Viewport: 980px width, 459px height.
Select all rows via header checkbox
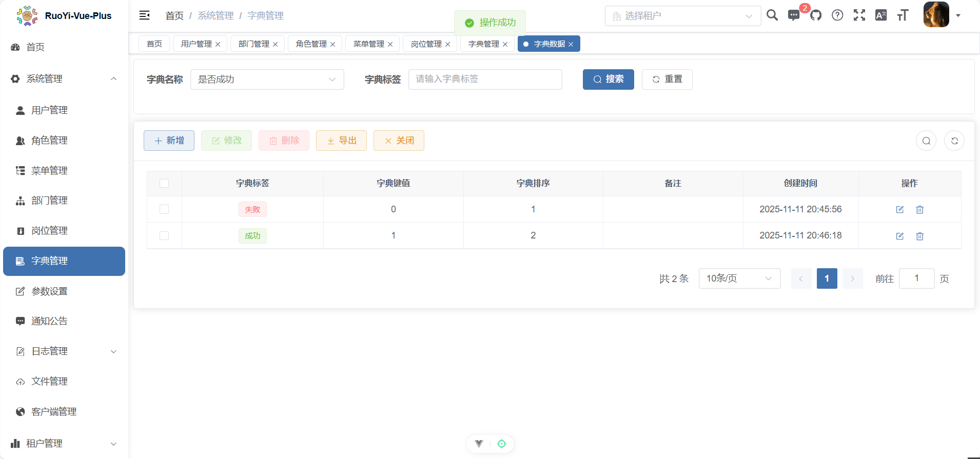(x=164, y=184)
